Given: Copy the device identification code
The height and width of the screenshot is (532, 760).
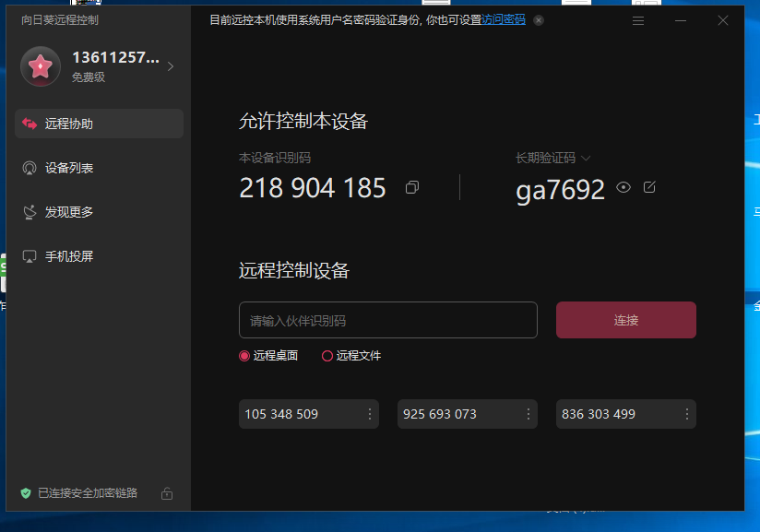Looking at the screenshot, I should coord(412,187).
